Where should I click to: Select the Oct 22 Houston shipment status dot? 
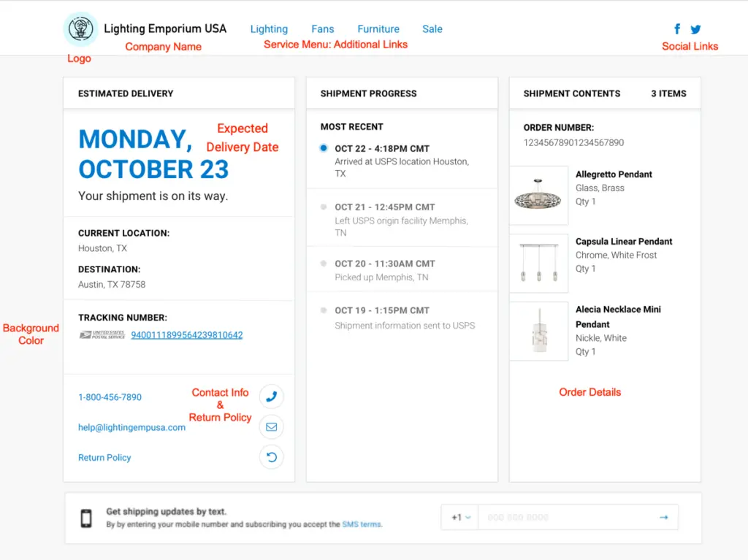(324, 148)
